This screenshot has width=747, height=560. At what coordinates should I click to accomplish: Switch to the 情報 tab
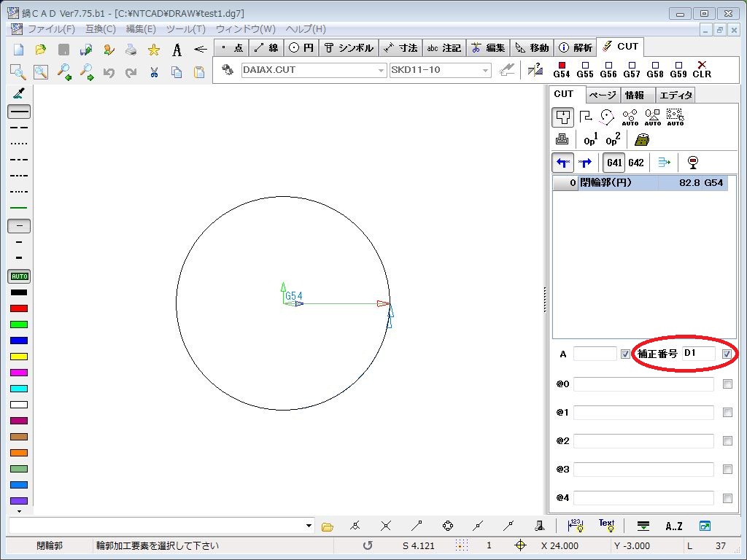638,96
